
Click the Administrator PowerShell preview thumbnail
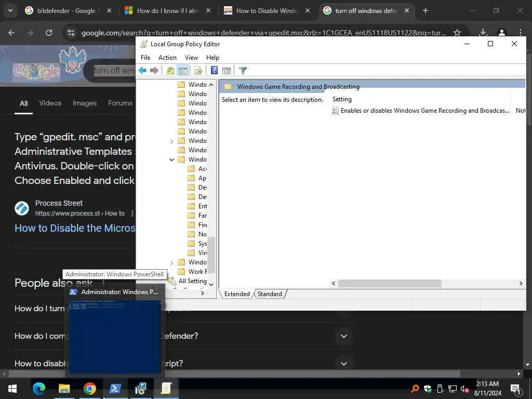tap(115, 337)
